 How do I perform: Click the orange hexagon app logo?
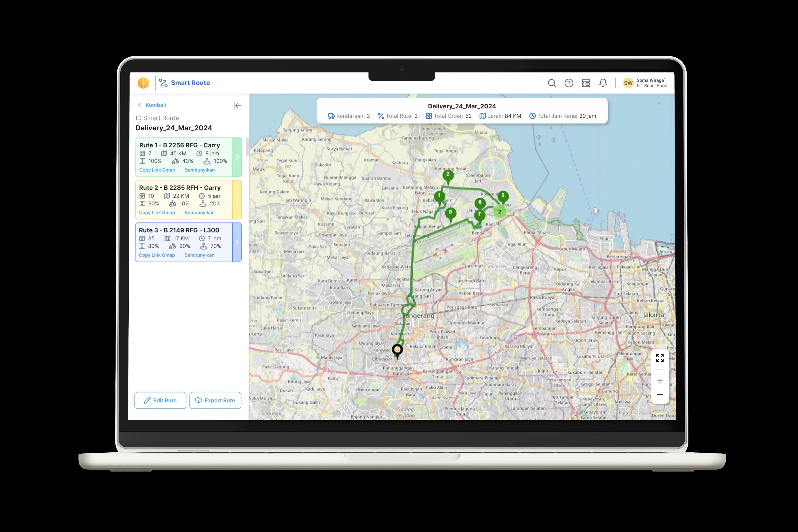[144, 83]
